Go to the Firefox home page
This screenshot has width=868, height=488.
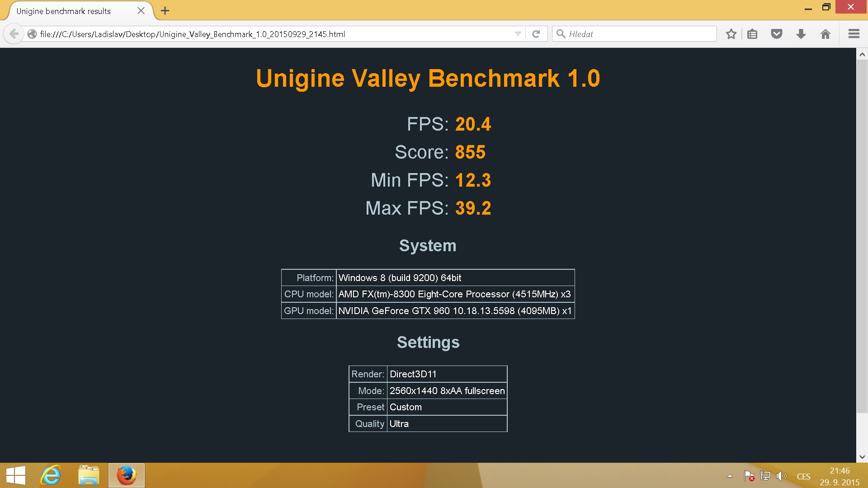(826, 34)
